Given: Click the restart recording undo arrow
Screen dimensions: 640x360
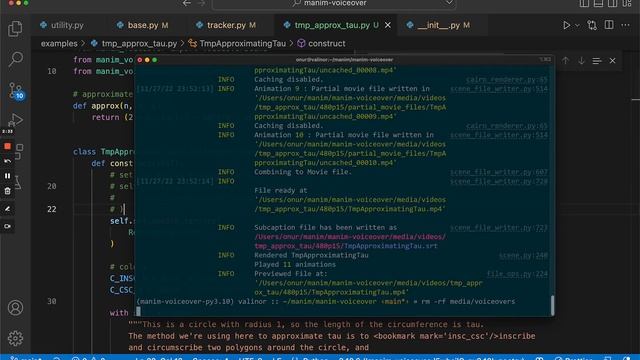Looking at the screenshot, I should (7, 161).
